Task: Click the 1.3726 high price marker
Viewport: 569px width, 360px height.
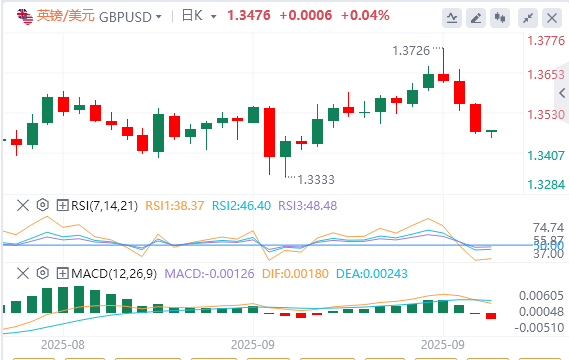Action: coord(411,51)
